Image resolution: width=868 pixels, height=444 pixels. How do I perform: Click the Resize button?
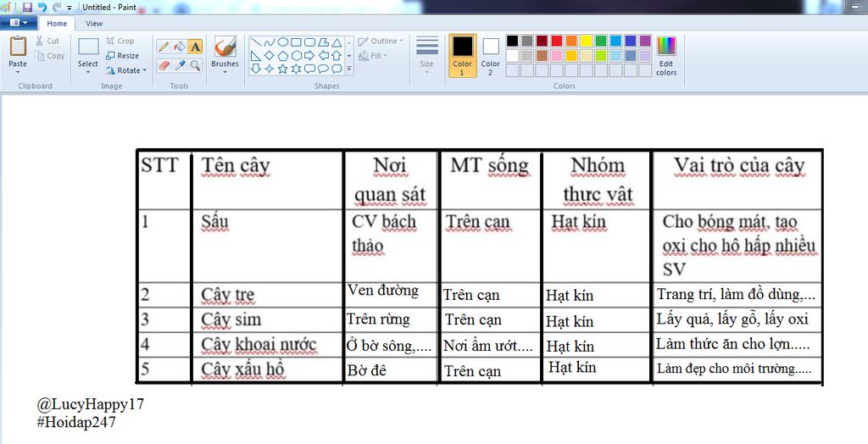pos(122,55)
